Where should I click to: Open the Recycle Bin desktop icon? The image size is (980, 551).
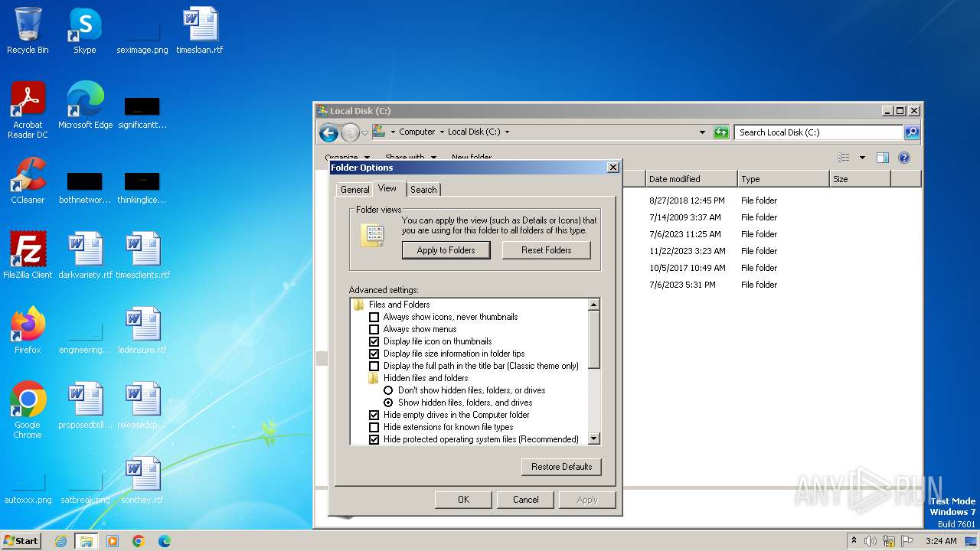(x=28, y=31)
